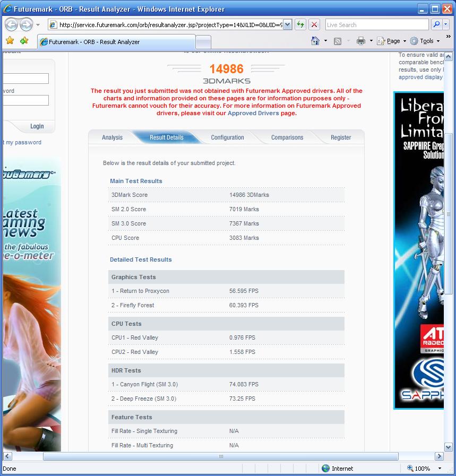The width and height of the screenshot is (456, 476).
Task: Switch to the Analysis tab
Action: 112,137
